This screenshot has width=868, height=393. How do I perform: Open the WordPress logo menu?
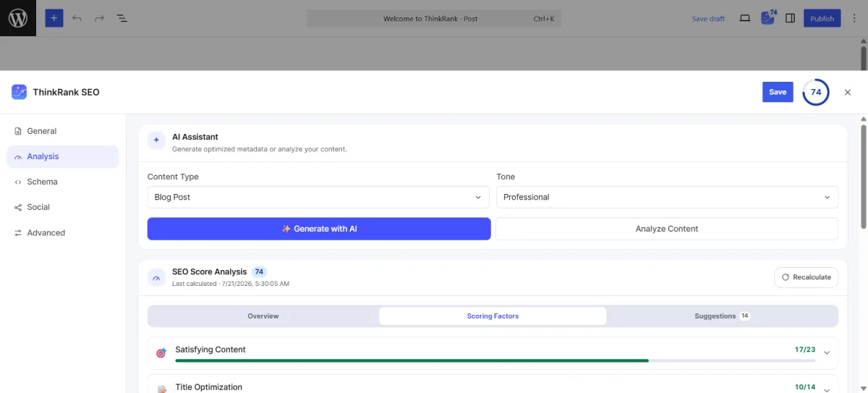click(18, 18)
